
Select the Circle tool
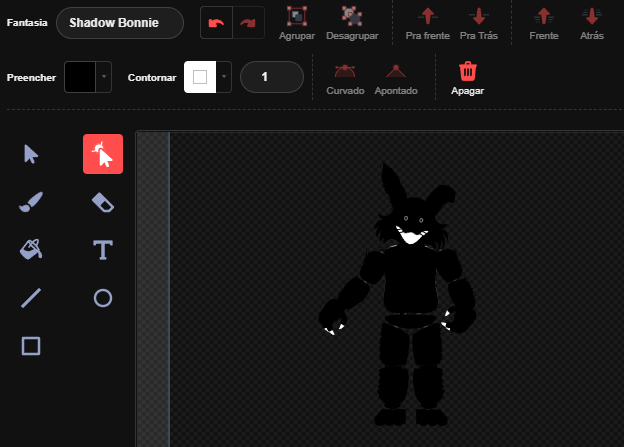[103, 298]
